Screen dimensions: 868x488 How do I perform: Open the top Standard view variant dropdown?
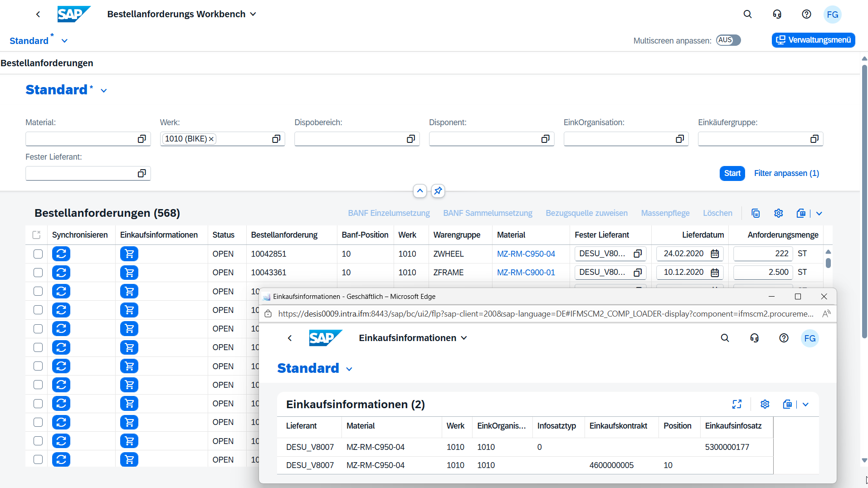tap(64, 41)
